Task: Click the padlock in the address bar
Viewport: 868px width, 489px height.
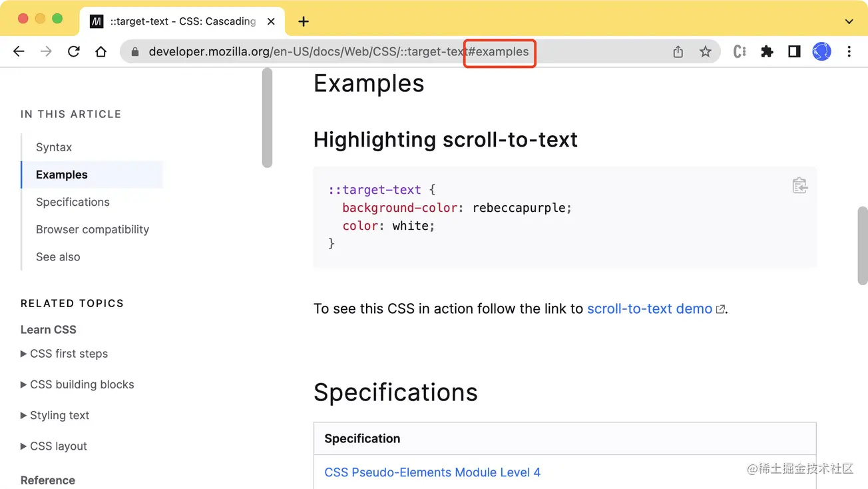Action: pos(134,51)
